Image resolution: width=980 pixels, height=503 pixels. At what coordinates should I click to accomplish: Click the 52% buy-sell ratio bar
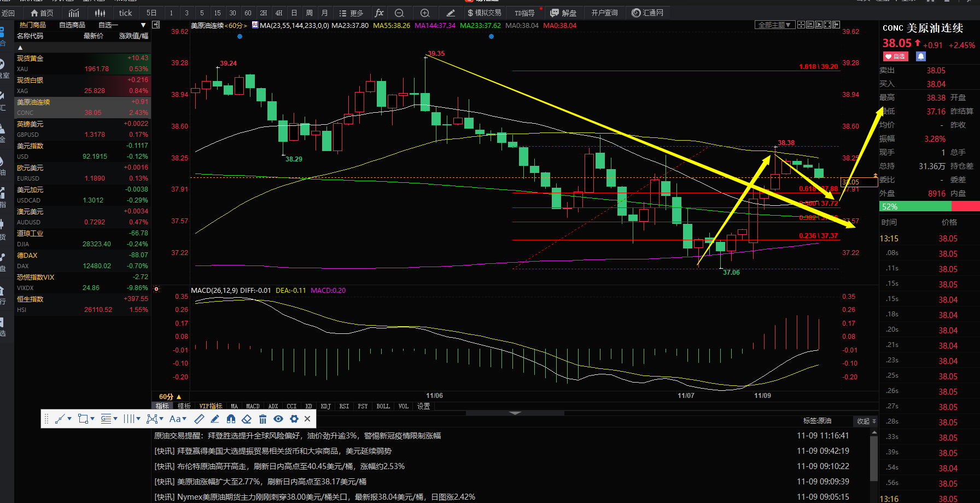929,206
